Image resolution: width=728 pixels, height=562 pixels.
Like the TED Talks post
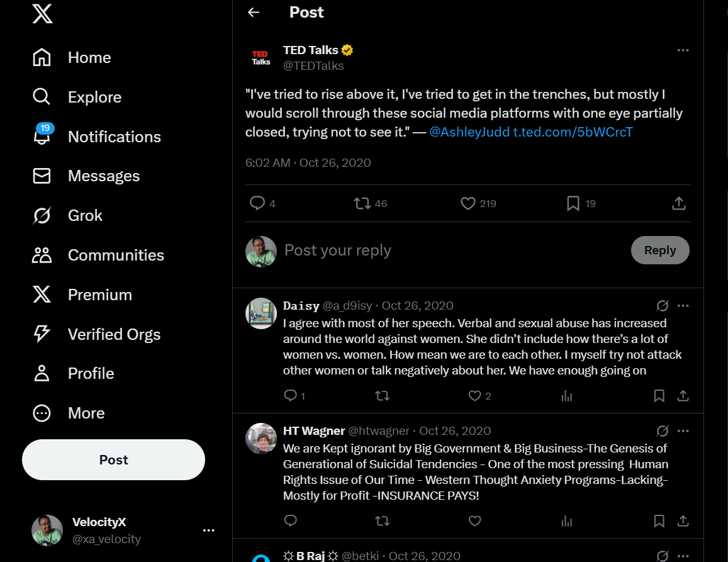(x=468, y=203)
